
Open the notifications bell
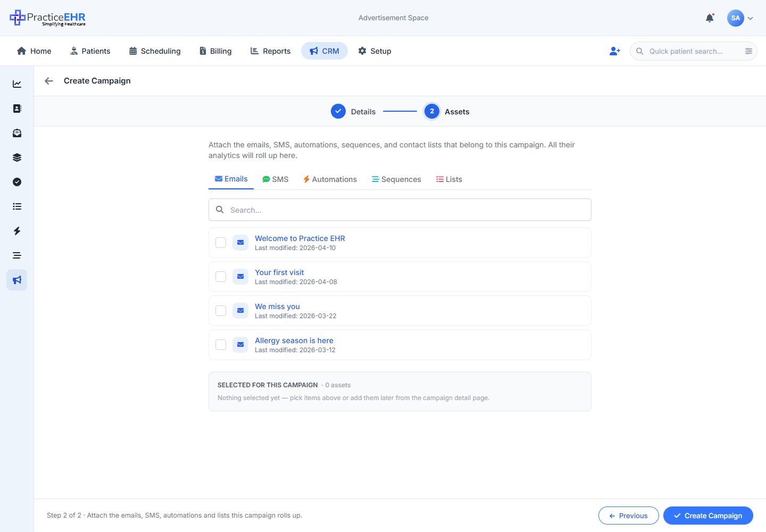[710, 18]
